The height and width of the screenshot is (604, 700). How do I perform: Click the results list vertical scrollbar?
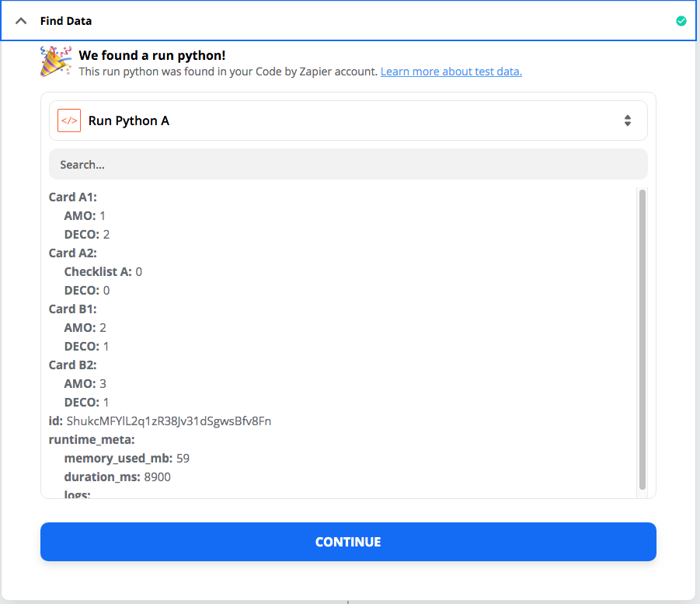point(643,340)
